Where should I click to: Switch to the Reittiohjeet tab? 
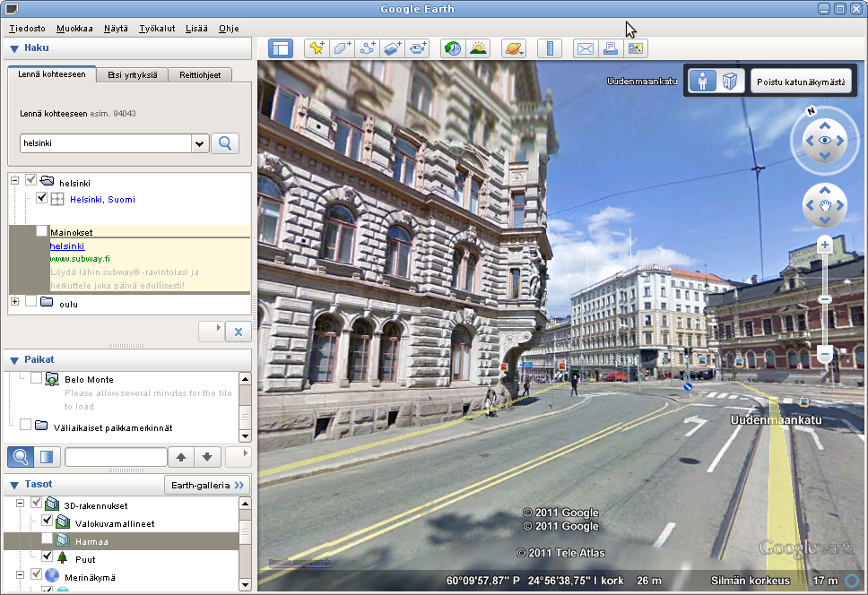(200, 75)
